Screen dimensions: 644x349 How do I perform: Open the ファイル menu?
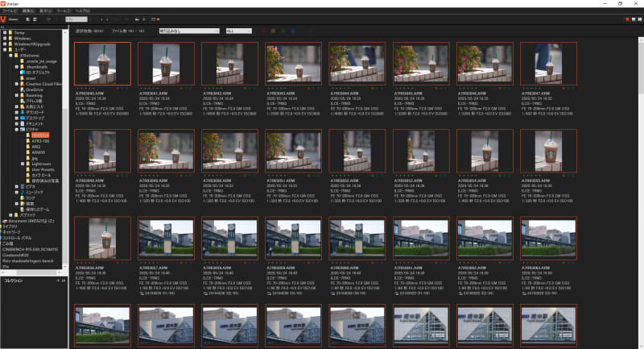pyautogui.click(x=10, y=10)
